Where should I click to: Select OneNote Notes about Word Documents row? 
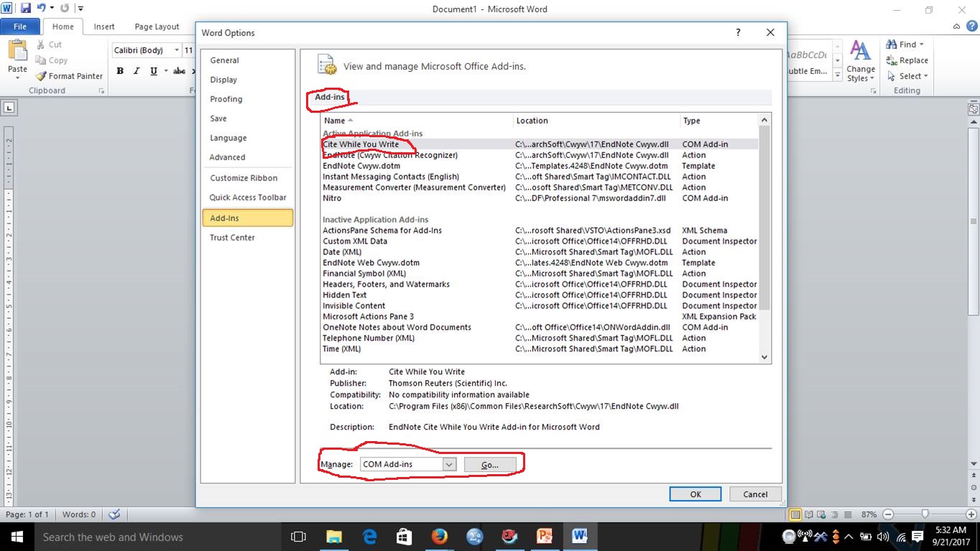[540, 328]
